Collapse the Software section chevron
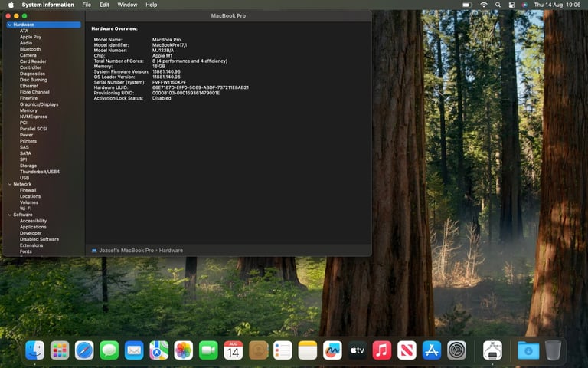Viewport: 588px width, 368px height. [10, 215]
